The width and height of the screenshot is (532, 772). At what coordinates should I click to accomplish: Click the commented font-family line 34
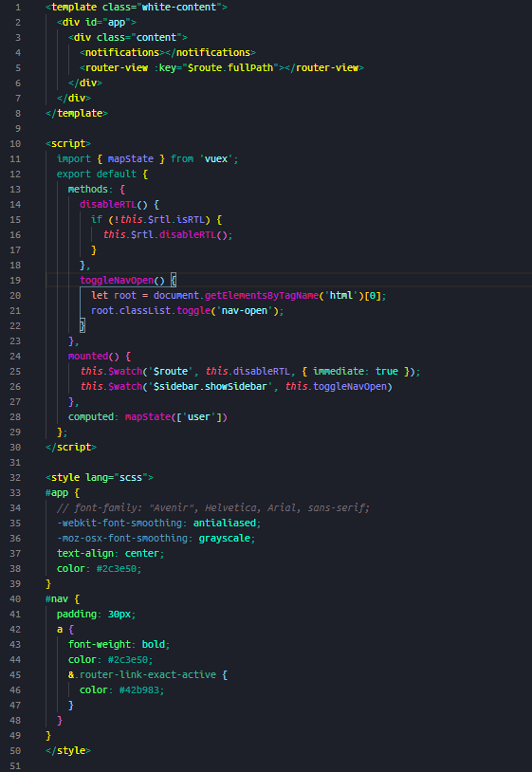[x=213, y=507]
